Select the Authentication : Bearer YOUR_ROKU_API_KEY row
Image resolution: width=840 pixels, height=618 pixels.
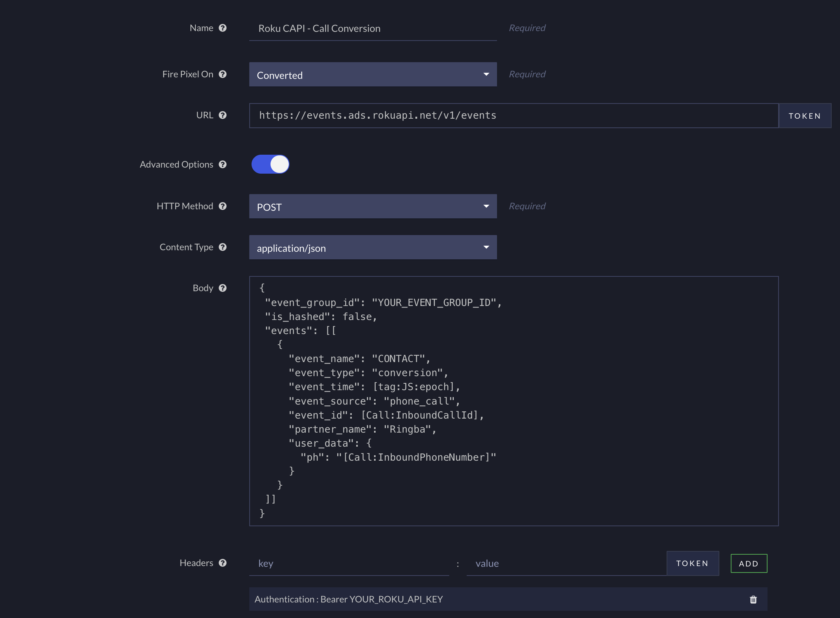click(x=508, y=599)
